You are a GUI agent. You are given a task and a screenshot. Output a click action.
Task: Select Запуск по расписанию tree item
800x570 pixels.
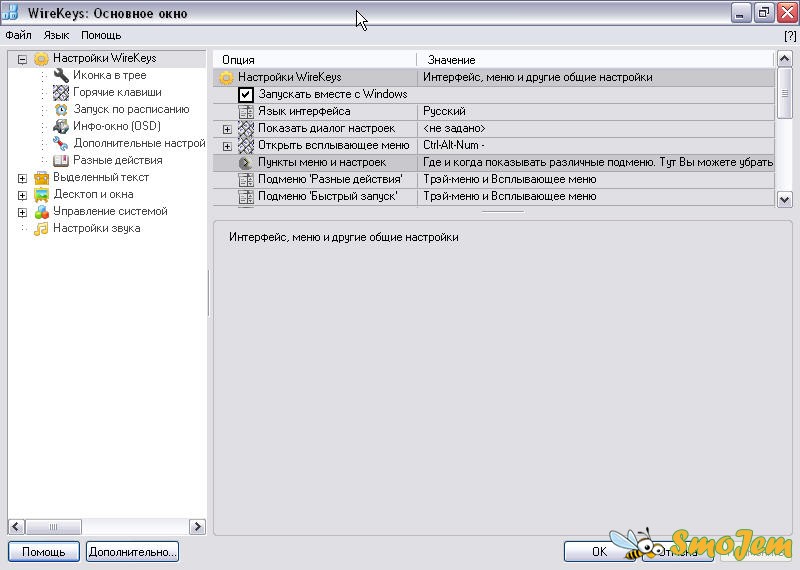pyautogui.click(x=131, y=109)
